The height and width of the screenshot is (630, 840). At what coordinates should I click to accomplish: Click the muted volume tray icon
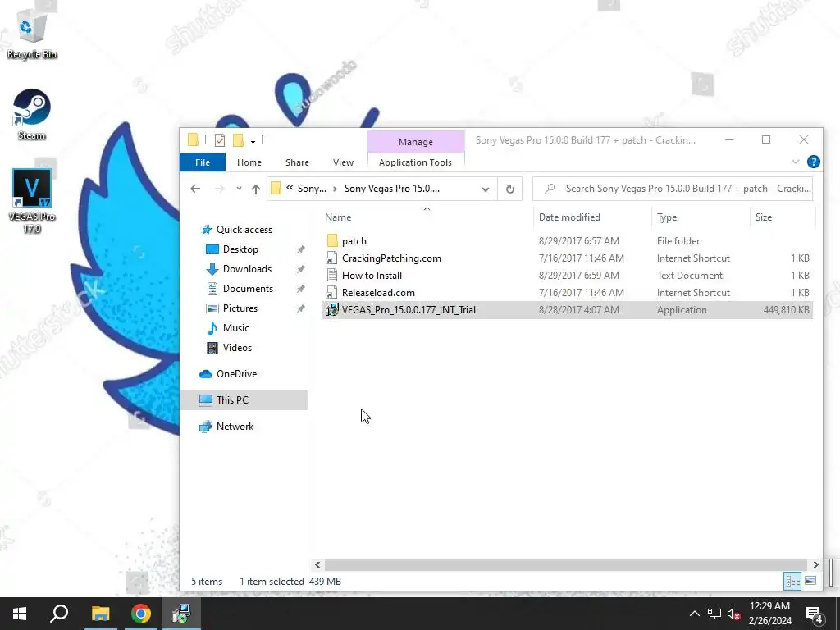(734, 614)
